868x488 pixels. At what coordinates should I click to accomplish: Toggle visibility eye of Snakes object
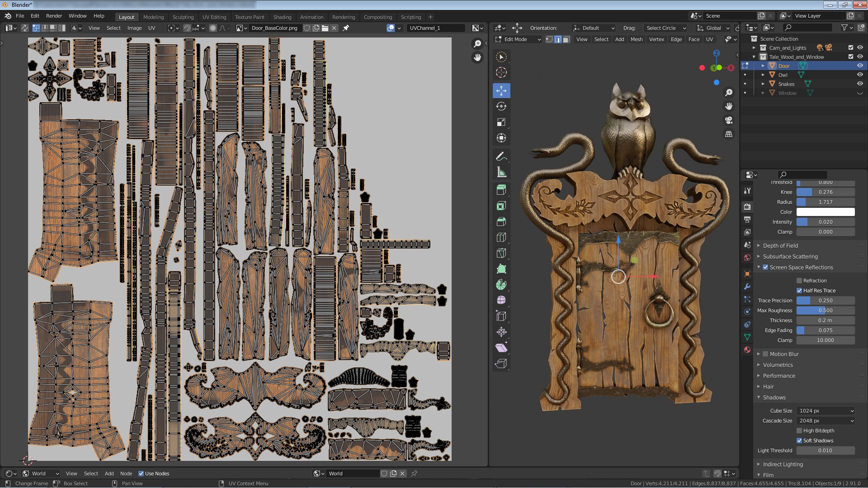(x=860, y=84)
